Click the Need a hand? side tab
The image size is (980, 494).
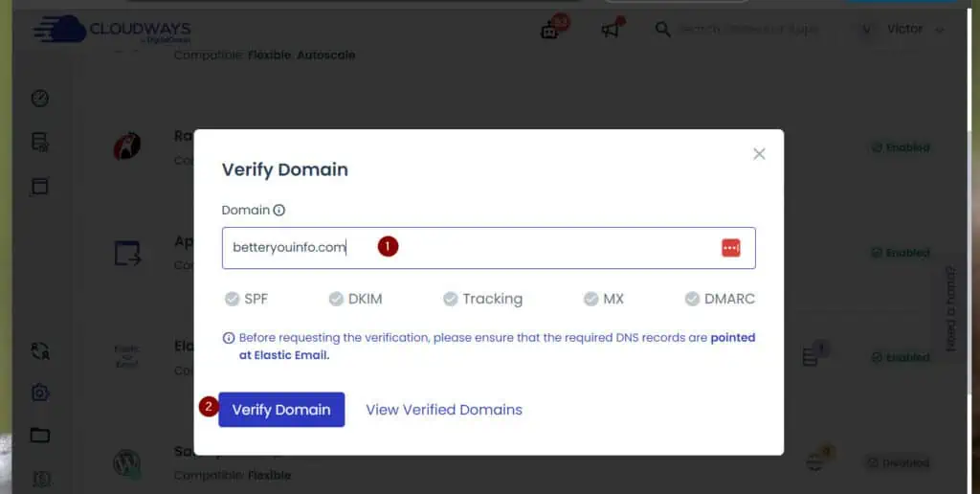[x=950, y=309]
